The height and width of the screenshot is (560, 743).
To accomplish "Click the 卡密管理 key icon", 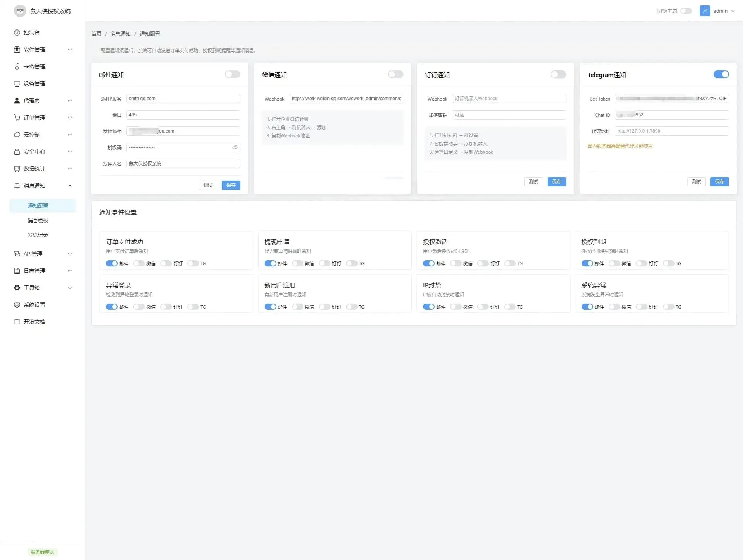I will [x=17, y=67].
